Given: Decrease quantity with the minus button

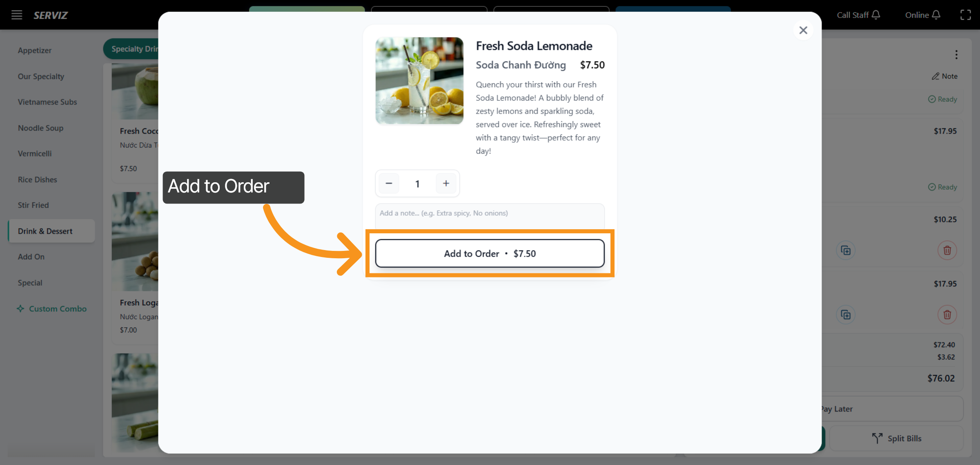Looking at the screenshot, I should [389, 183].
